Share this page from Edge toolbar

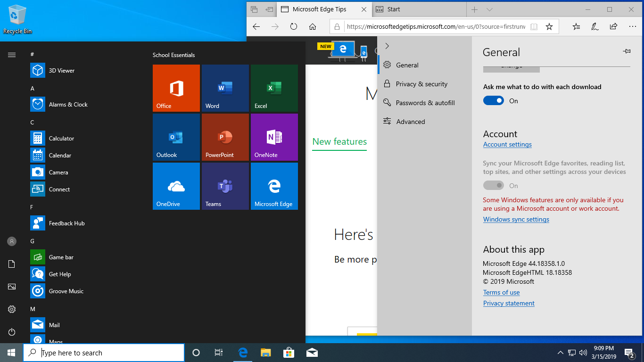[613, 27]
